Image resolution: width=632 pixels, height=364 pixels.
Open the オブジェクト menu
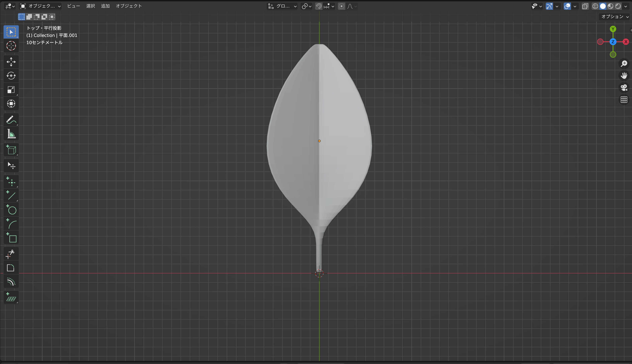click(129, 6)
